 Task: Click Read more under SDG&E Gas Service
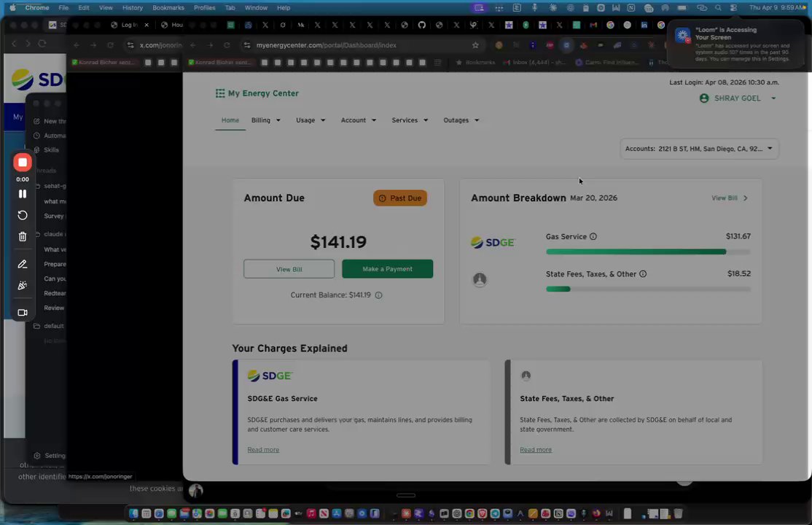263,450
